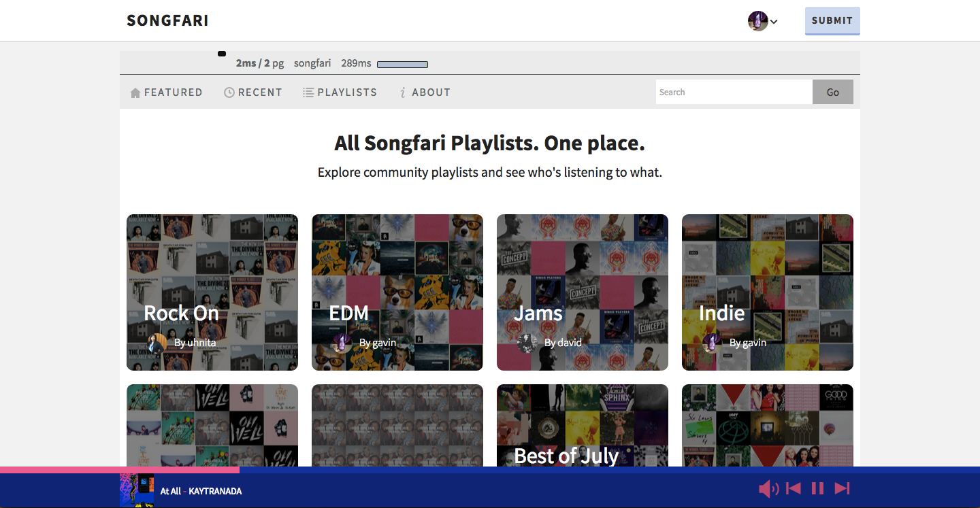Image resolution: width=980 pixels, height=508 pixels.
Task: Open the Jams playlist card
Action: point(583,292)
